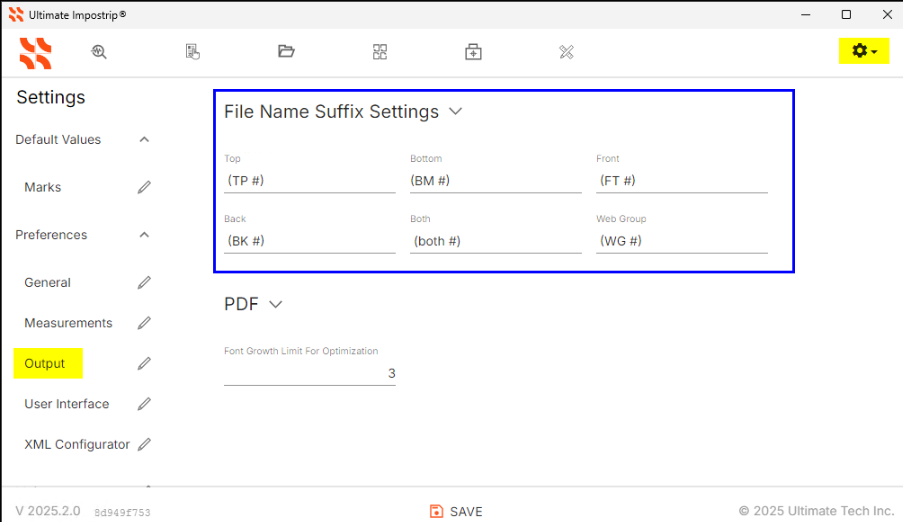
Task: Click the first-aid kit toolbar icon
Action: [473, 52]
